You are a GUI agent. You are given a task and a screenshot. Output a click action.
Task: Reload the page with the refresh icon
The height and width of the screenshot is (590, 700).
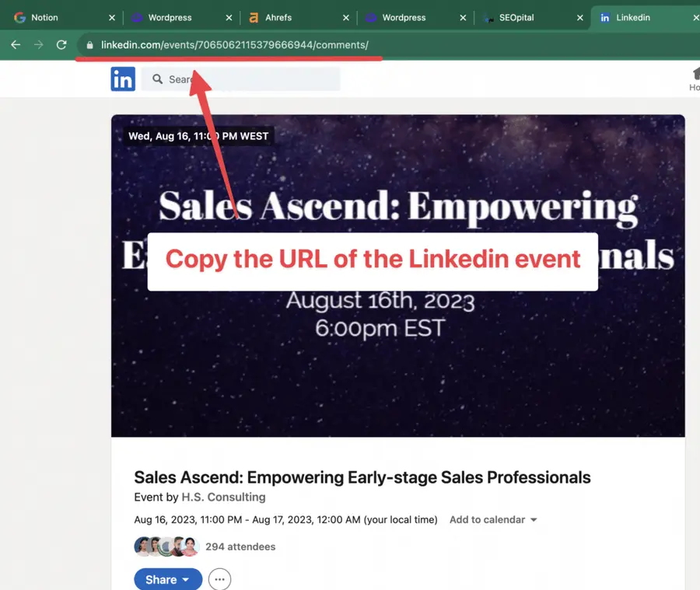(61, 45)
